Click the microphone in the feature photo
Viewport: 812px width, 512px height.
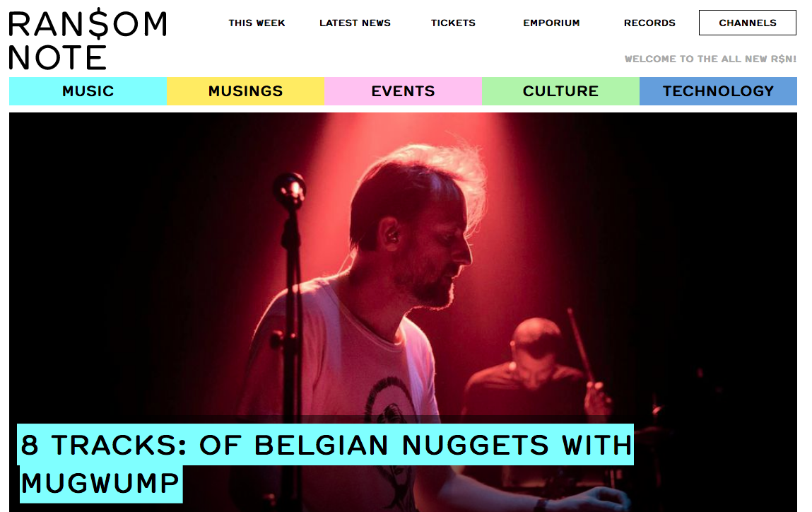pyautogui.click(x=290, y=191)
